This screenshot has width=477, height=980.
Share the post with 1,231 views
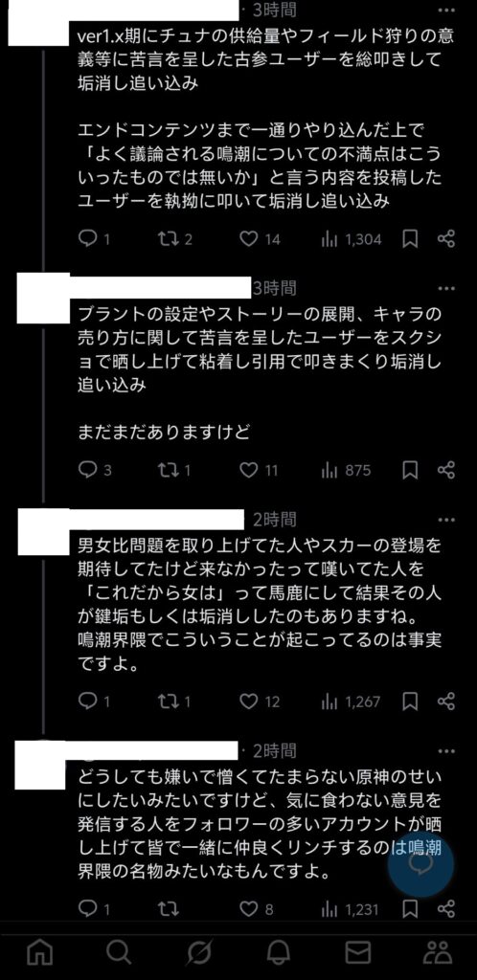(x=445, y=909)
